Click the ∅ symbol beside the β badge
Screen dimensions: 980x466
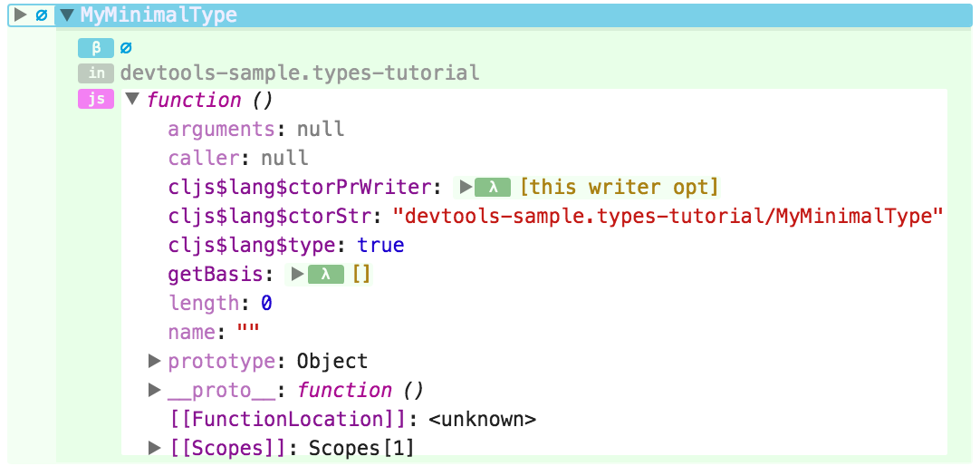coord(126,47)
